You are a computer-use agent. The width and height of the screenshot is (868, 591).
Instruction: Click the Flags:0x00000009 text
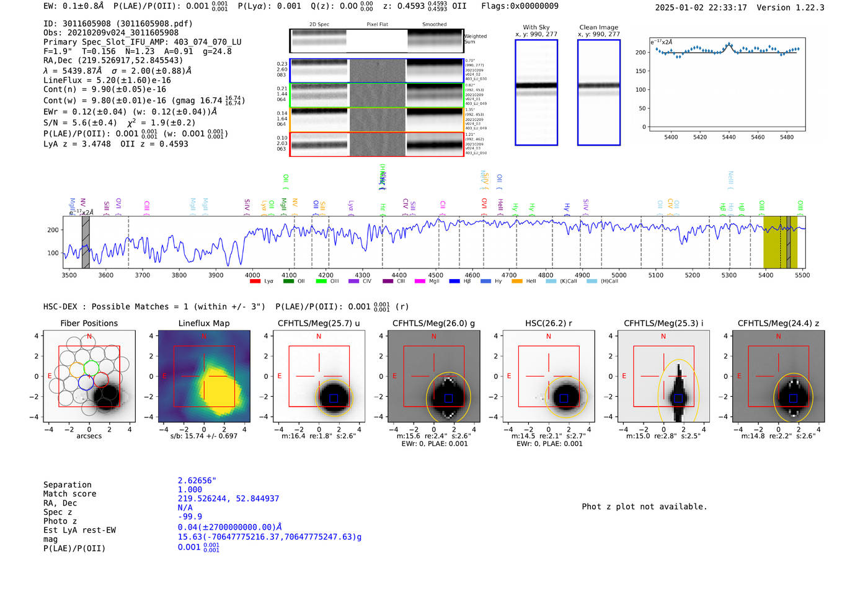click(520, 6)
